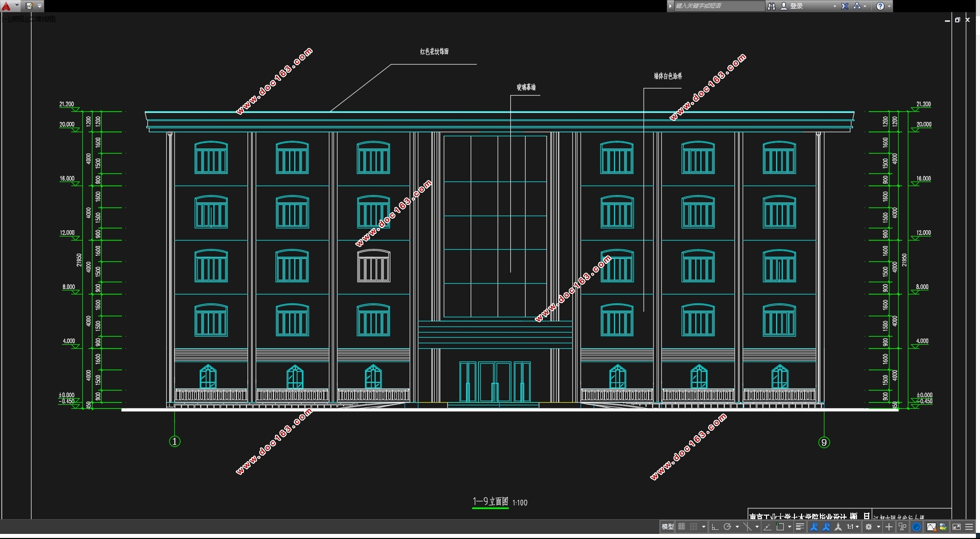The width and height of the screenshot is (980, 539).
Task: Minimize the drawing window
Action: coord(947,20)
